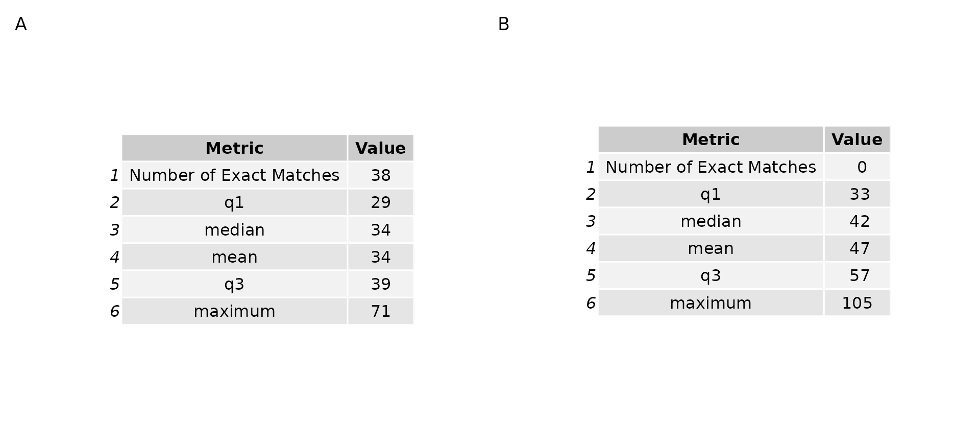Click the mean cell in table B
The height and width of the screenshot is (442, 980).
pyautogui.click(x=710, y=248)
